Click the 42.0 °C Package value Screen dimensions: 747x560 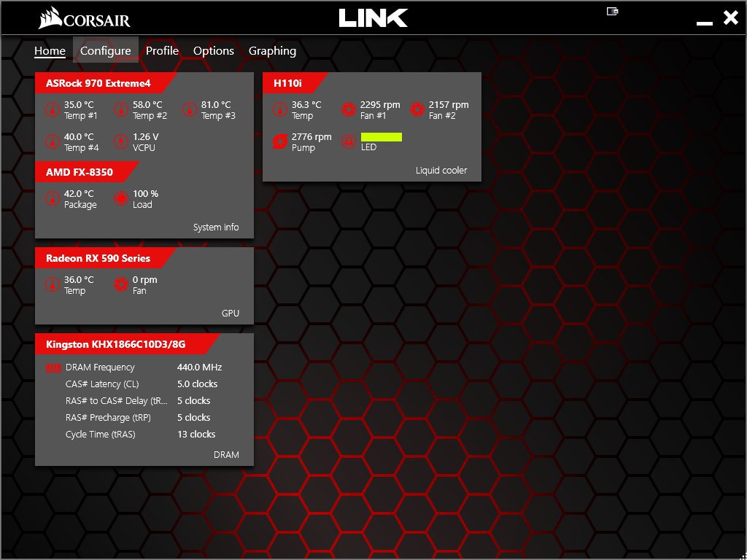(79, 194)
